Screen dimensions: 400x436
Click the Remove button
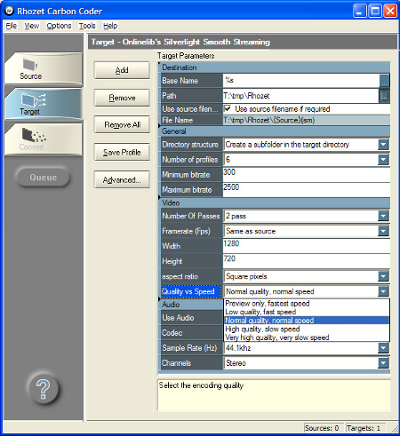coord(122,98)
